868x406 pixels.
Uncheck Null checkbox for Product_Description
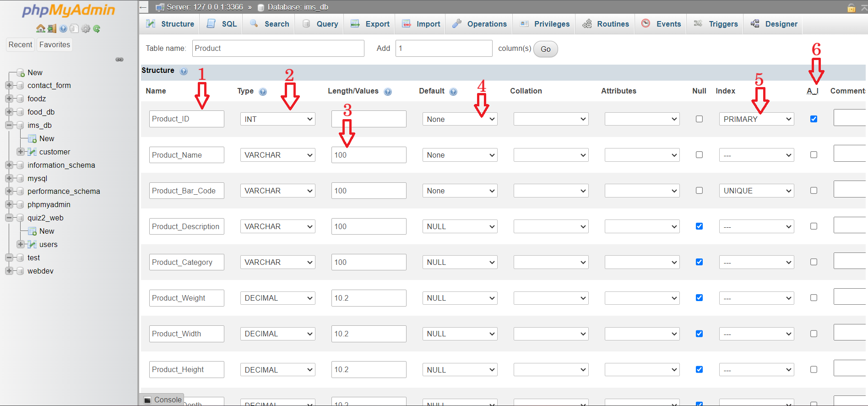click(x=699, y=226)
